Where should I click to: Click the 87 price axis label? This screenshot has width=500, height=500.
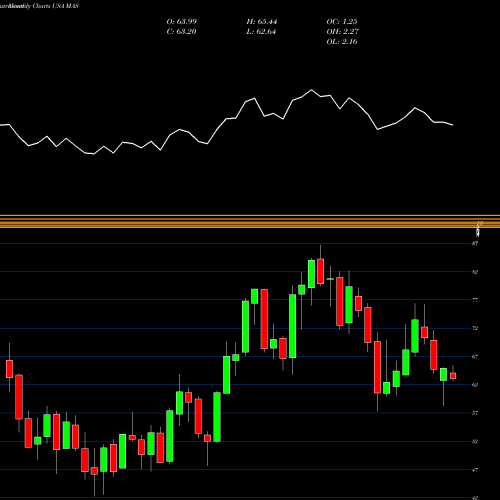tap(475, 244)
